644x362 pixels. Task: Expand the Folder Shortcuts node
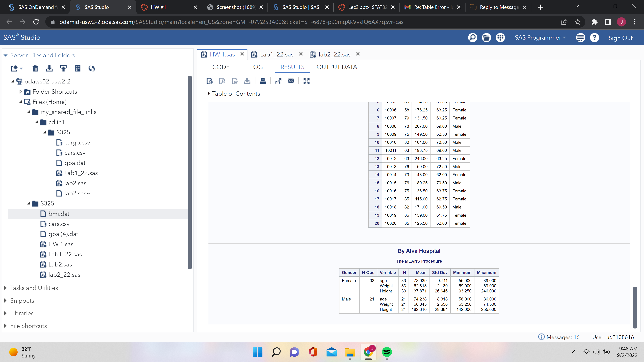tap(20, 92)
